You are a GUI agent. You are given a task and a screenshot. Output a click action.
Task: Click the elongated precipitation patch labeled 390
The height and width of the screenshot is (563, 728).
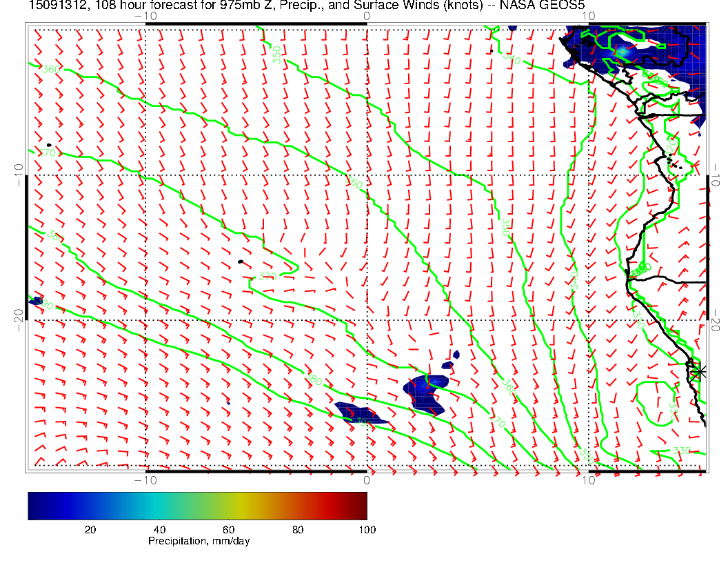point(359,415)
